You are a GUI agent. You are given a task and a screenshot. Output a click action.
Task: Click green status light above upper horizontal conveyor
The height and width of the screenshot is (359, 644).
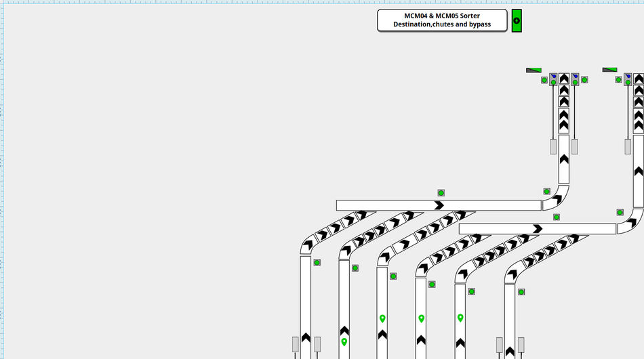pos(441,193)
